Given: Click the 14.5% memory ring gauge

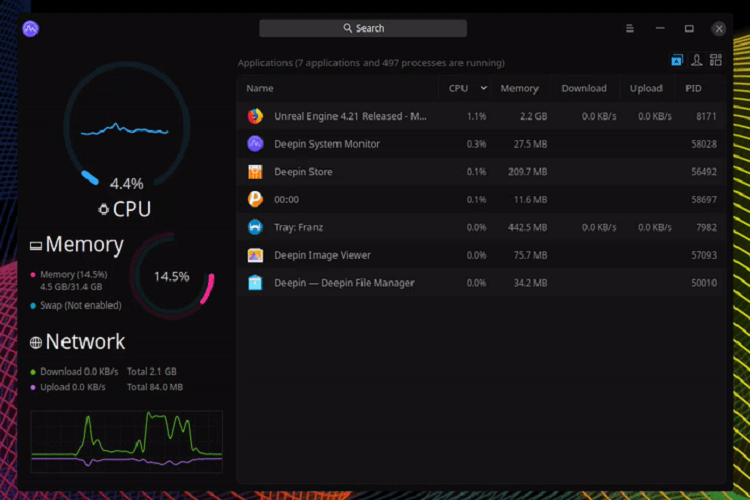Looking at the screenshot, I should tap(172, 276).
